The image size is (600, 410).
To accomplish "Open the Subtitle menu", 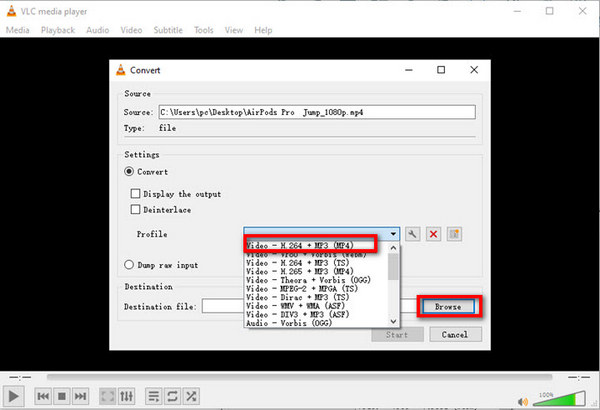I will coord(168,30).
